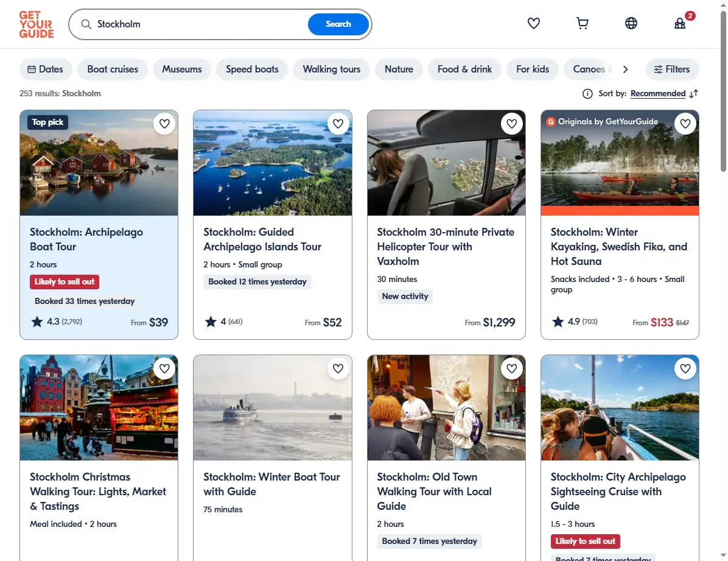Open the shopping cart icon
Viewport: 728px width, 561px height.
(x=582, y=23)
